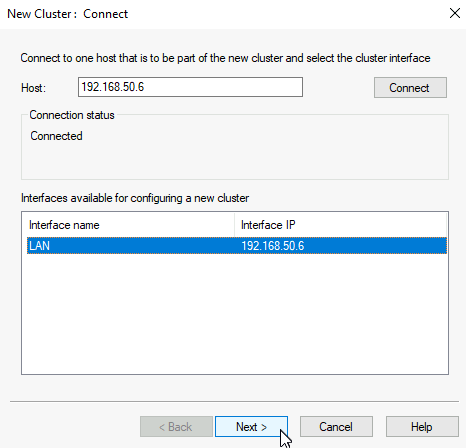Click the Host label

point(33,88)
